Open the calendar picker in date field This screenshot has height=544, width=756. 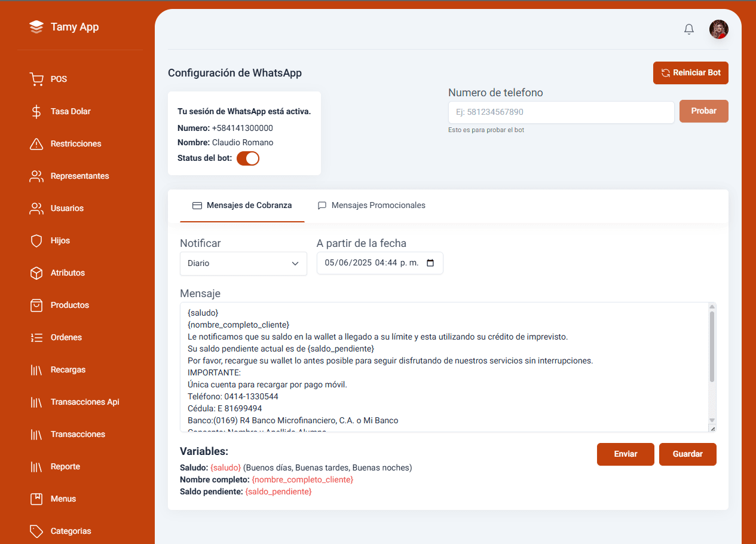point(430,263)
